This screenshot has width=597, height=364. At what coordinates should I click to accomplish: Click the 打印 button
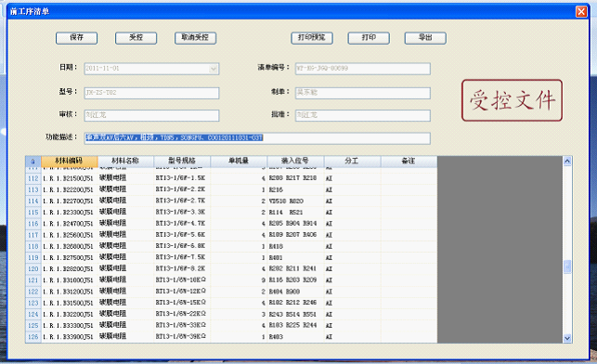point(369,38)
